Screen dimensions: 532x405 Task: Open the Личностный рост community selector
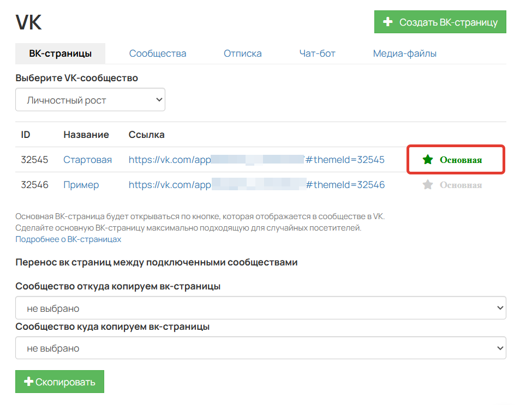[x=90, y=99]
